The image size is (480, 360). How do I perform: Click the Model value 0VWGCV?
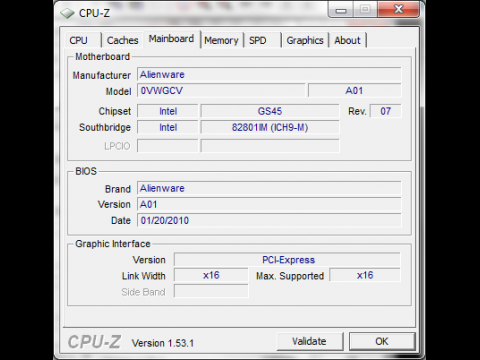point(221,91)
